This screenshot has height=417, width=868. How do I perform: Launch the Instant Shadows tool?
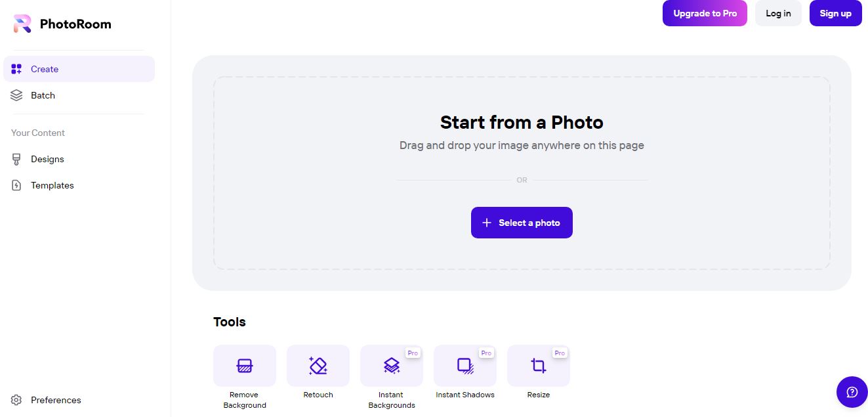(465, 366)
